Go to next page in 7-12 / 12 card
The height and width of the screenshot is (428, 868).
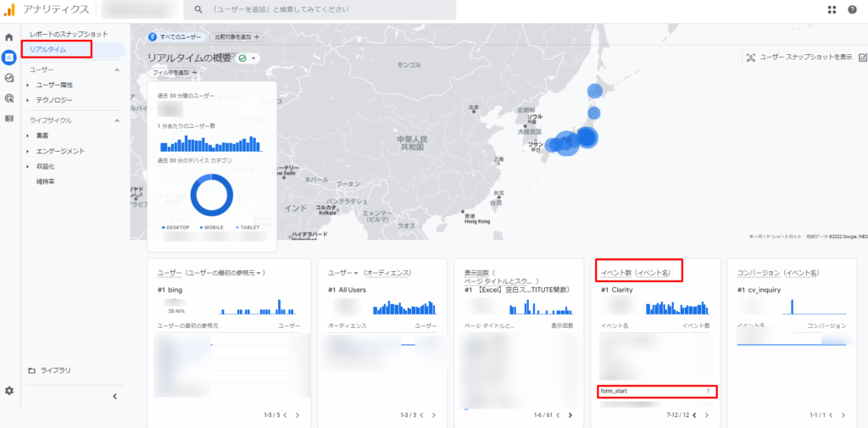click(707, 414)
